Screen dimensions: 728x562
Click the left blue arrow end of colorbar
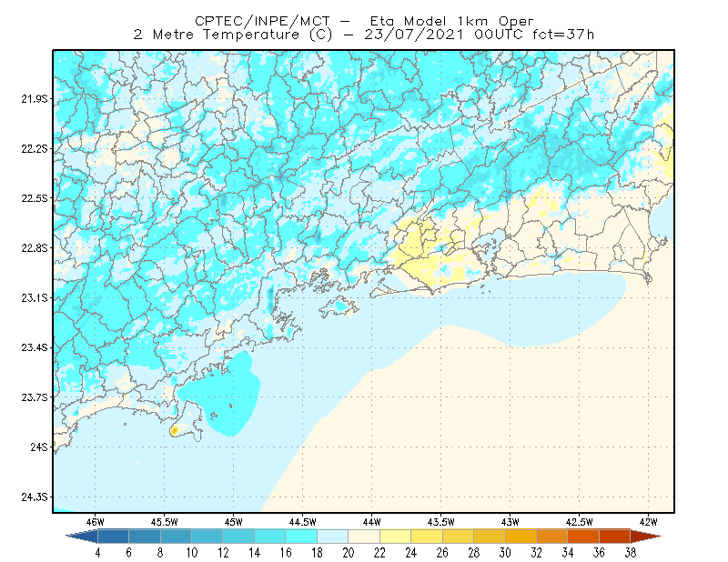pos(82,537)
